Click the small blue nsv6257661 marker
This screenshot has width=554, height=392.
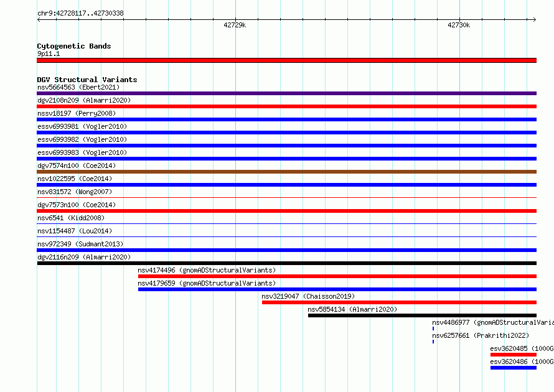pyautogui.click(x=433, y=342)
